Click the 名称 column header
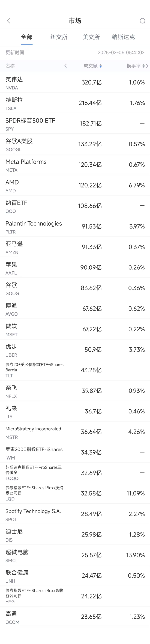The image size is (150, 644). click(x=10, y=66)
